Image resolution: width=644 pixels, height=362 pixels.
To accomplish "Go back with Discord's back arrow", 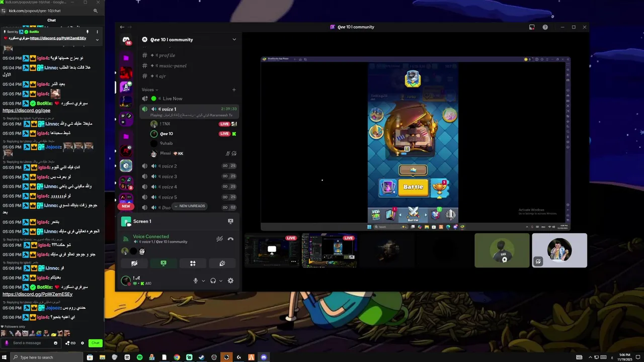I will (x=122, y=27).
